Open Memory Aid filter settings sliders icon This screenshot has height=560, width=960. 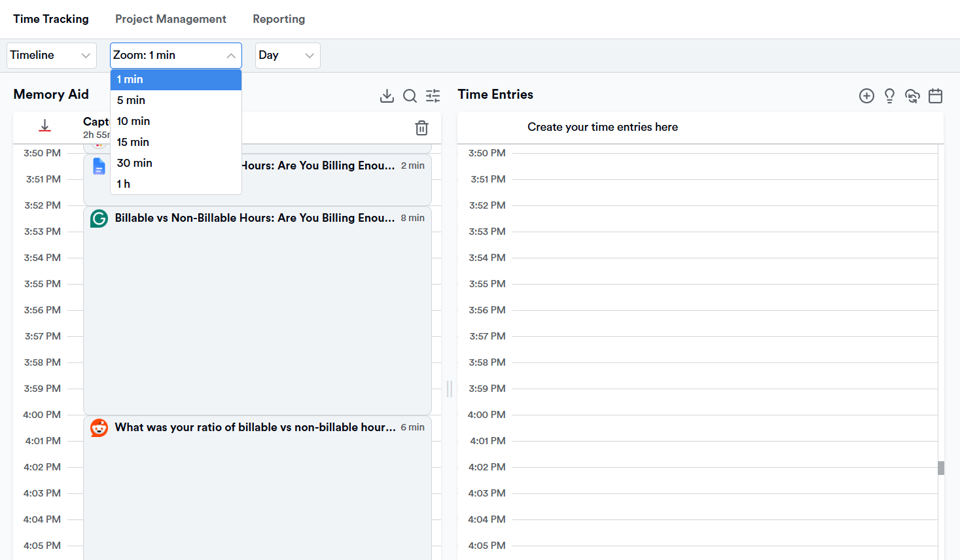pyautogui.click(x=433, y=96)
